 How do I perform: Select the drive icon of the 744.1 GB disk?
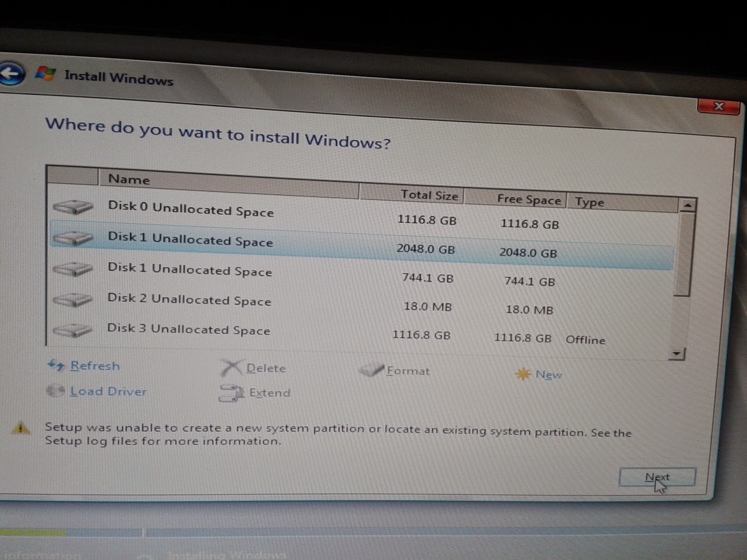pos(73,269)
